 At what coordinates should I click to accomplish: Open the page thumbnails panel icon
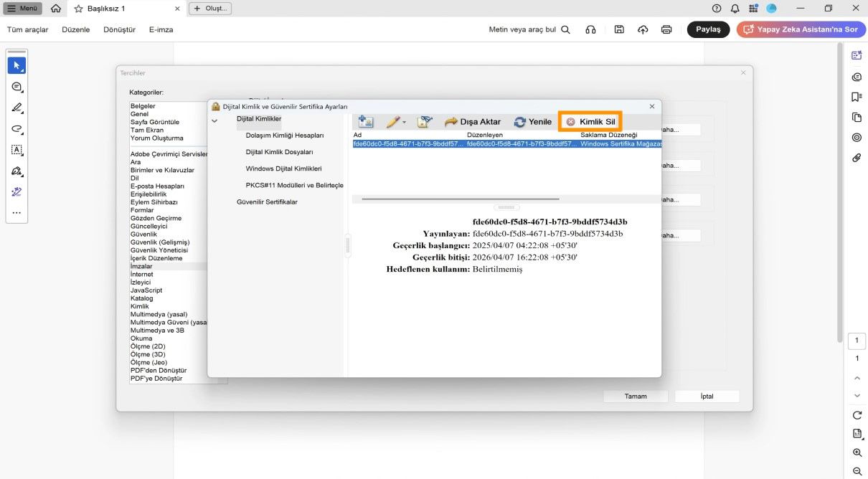(x=857, y=117)
